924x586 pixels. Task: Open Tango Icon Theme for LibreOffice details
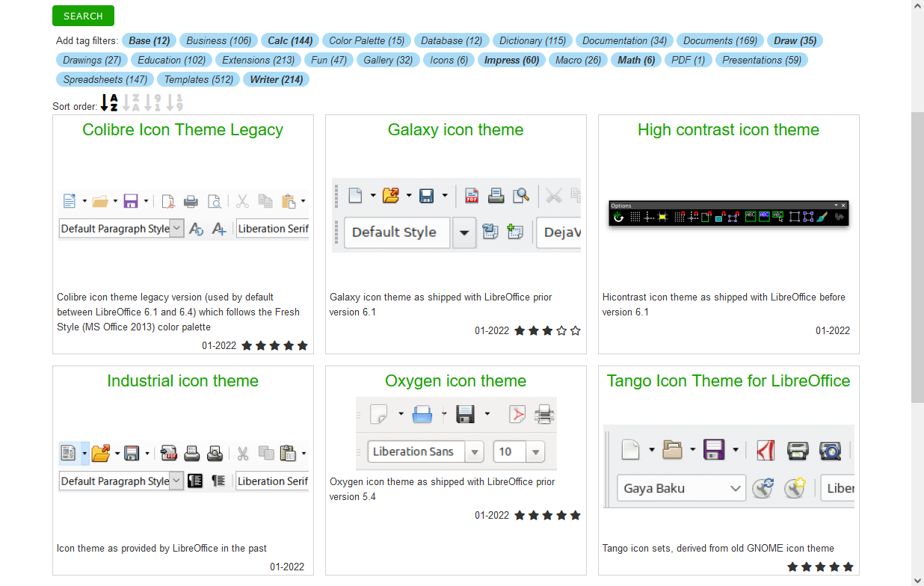pos(729,380)
